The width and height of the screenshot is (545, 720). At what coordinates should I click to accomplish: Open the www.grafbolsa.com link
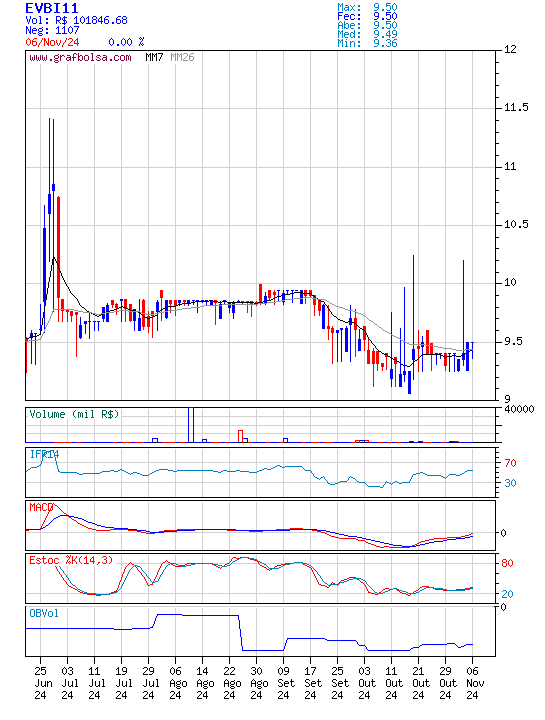click(80, 57)
